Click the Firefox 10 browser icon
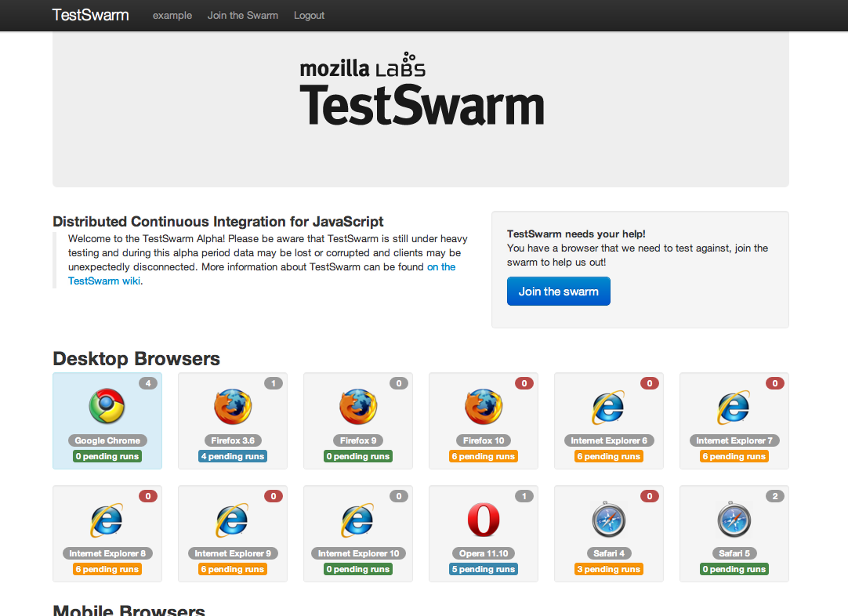 484,406
